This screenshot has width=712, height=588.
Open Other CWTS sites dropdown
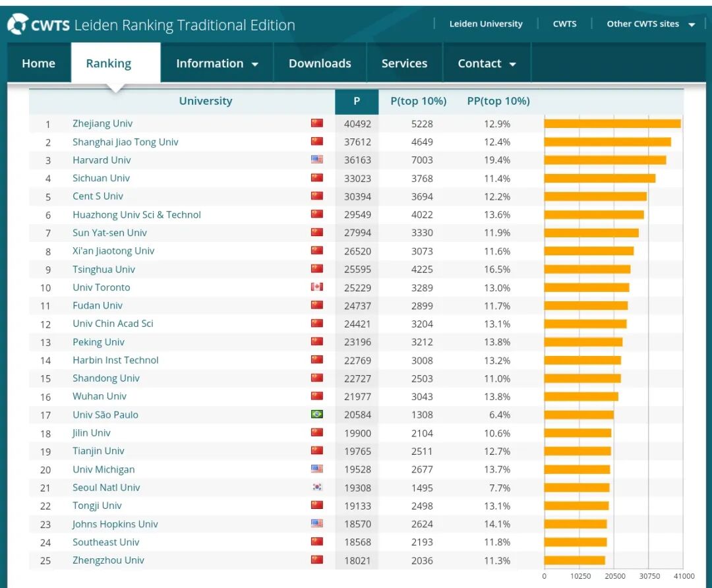coord(651,24)
